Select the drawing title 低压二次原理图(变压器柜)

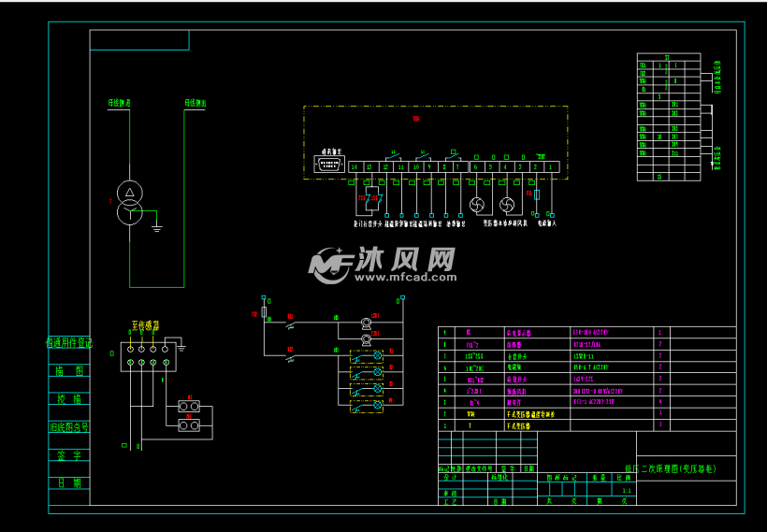coord(671,468)
